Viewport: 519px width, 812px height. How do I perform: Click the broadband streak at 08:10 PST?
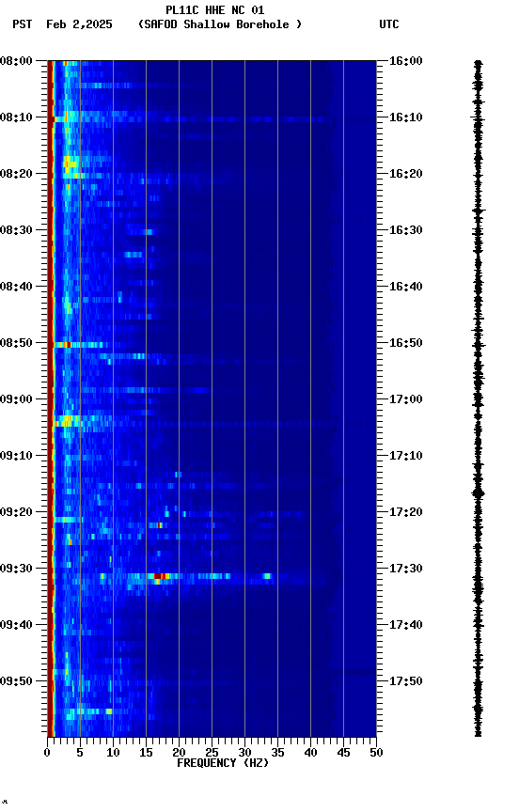[189, 119]
